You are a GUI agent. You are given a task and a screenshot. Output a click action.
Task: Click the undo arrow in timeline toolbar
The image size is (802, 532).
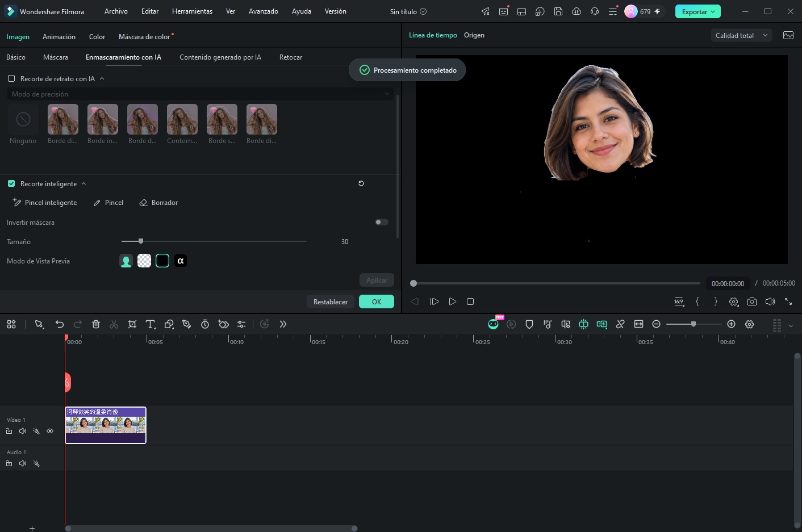pos(60,324)
